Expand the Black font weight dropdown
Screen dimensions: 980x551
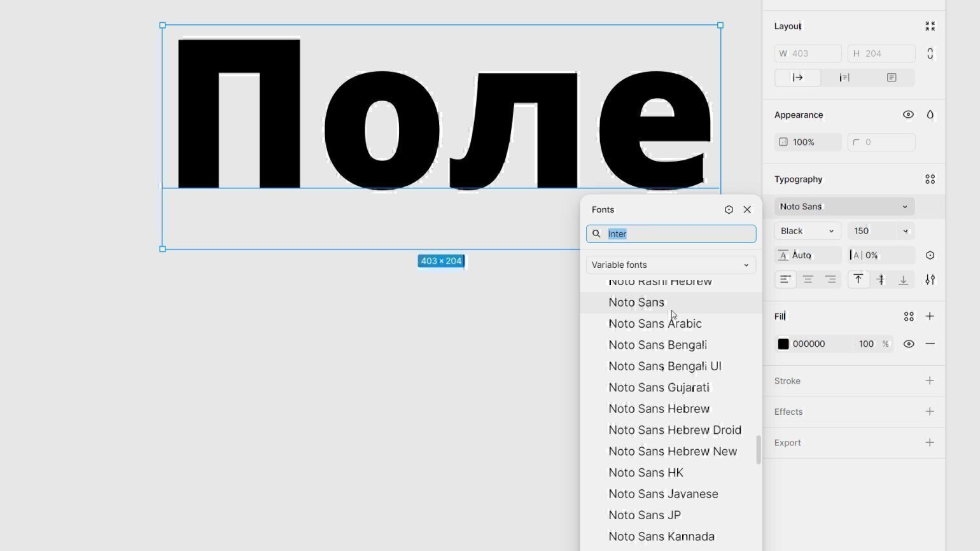click(x=807, y=231)
